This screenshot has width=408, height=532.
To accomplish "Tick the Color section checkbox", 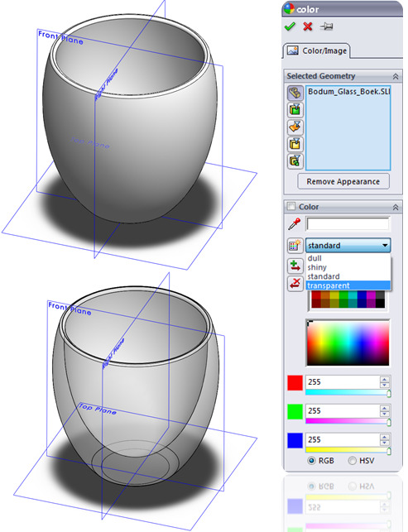I will [x=290, y=206].
